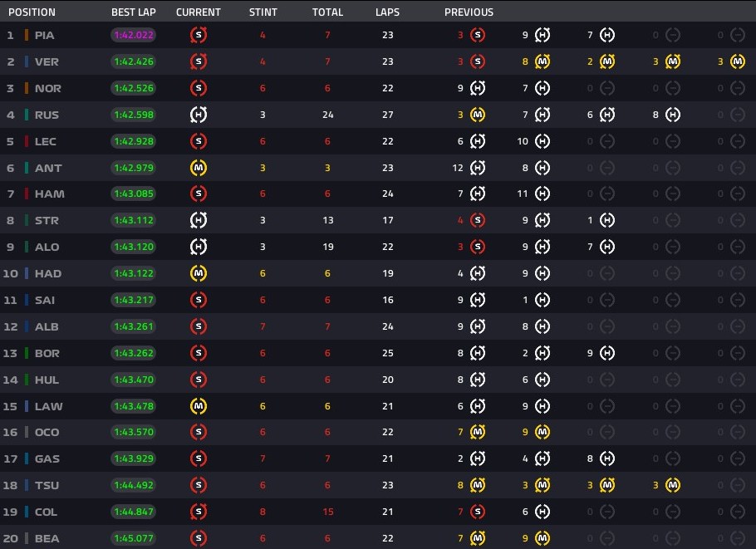Viewport: 756px width, 549px height.
Task: Click COL's previous soft tyre icon
Action: tap(478, 512)
